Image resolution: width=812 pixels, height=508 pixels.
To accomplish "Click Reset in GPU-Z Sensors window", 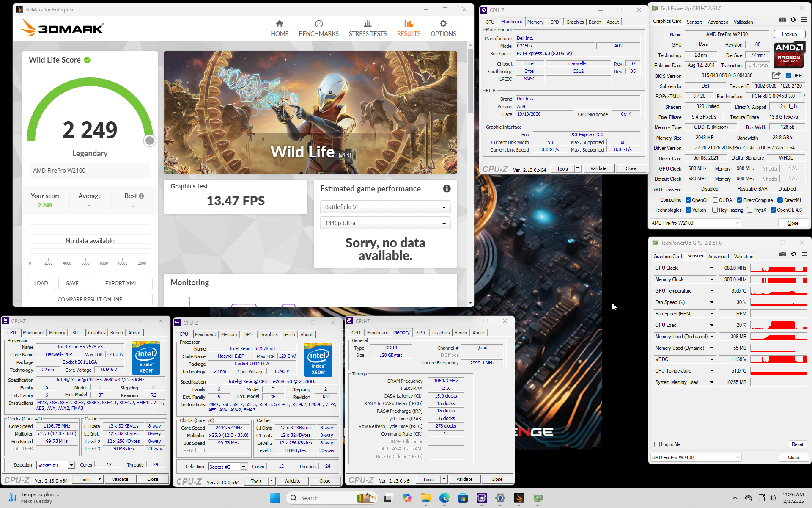I will 797,444.
